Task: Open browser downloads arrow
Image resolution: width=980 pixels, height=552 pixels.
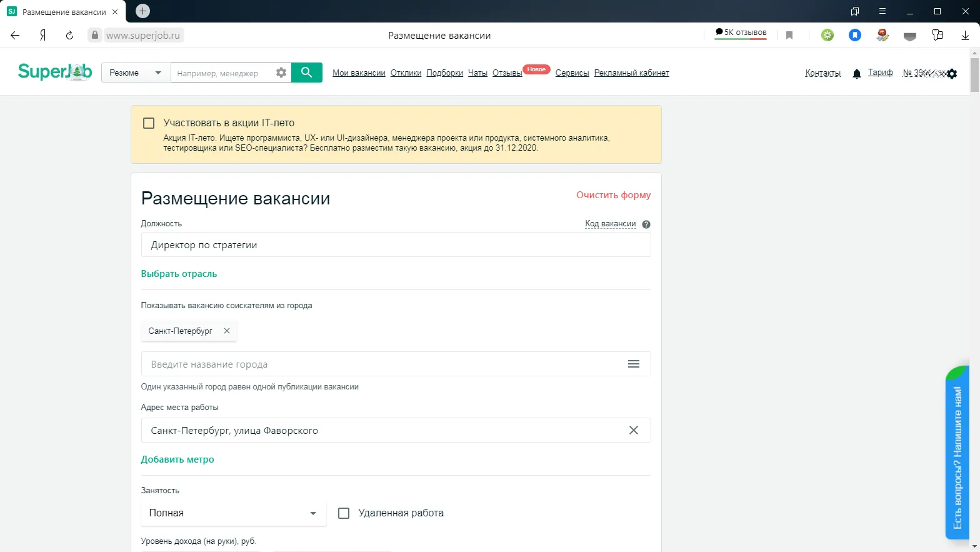Action: pos(965,36)
